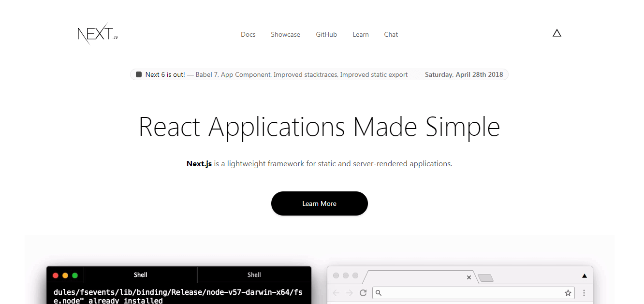
Task: Click the Next.js logo in header
Action: [x=97, y=34]
